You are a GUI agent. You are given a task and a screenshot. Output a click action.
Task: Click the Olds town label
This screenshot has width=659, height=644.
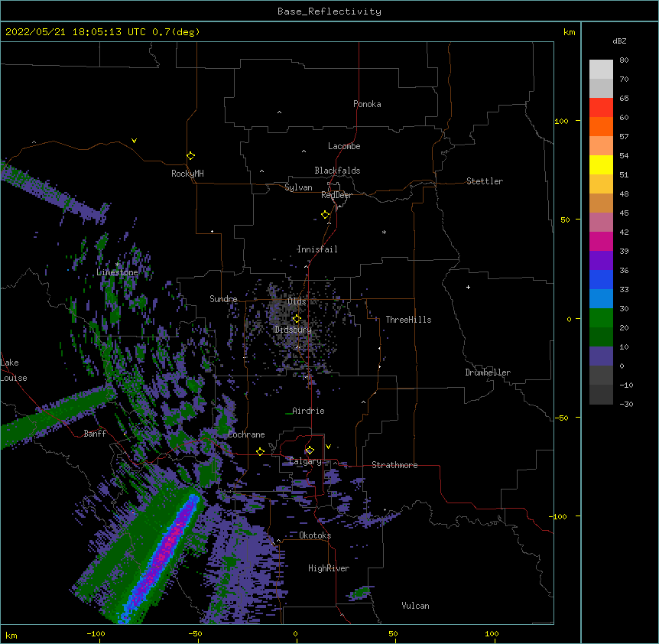(297, 301)
